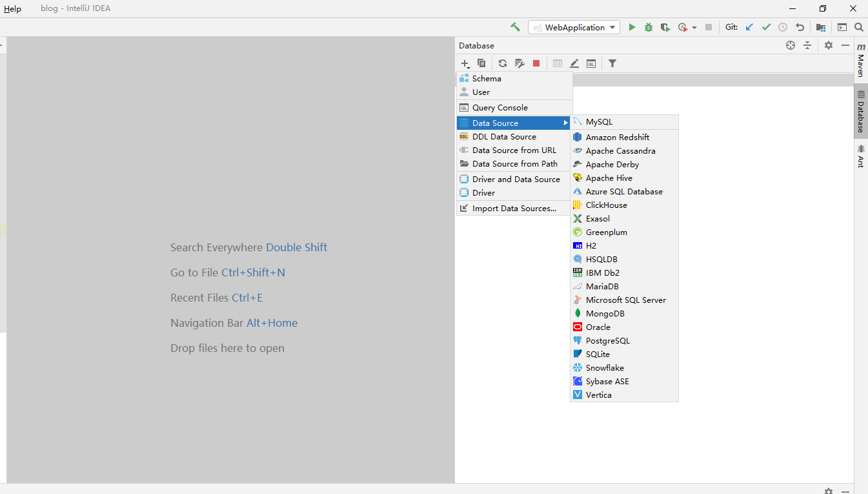The height and width of the screenshot is (494, 868).
Task: Select ClickHouse data source
Action: [x=624, y=205]
